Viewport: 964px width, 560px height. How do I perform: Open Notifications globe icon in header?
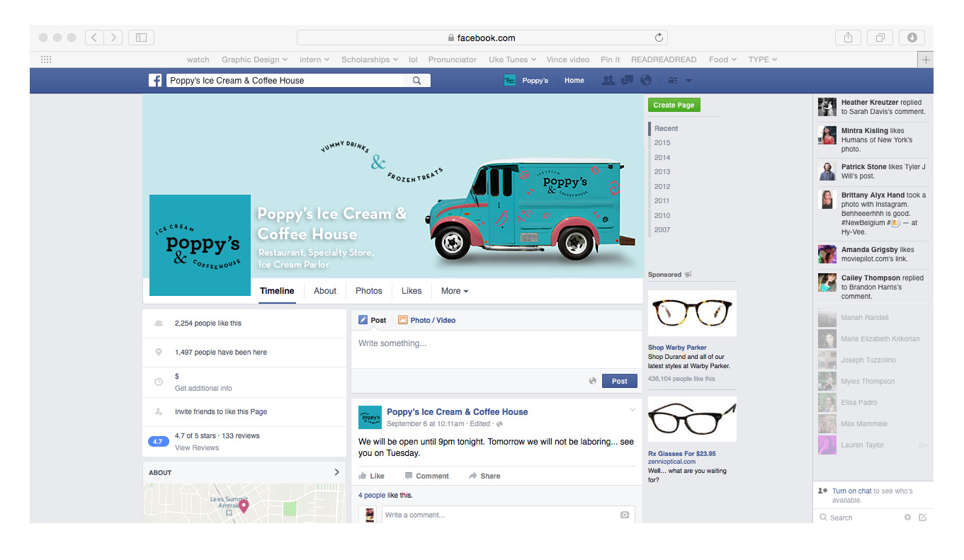645,81
